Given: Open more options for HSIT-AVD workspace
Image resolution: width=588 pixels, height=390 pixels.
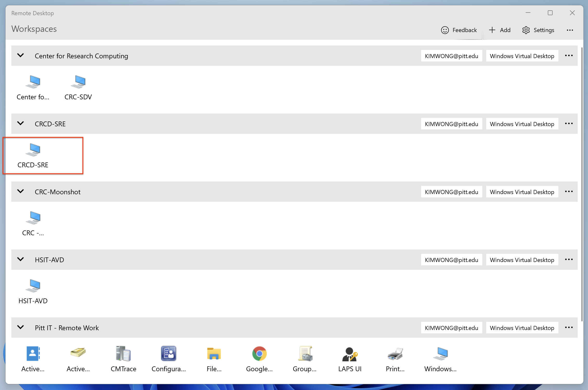Looking at the screenshot, I should tap(569, 260).
